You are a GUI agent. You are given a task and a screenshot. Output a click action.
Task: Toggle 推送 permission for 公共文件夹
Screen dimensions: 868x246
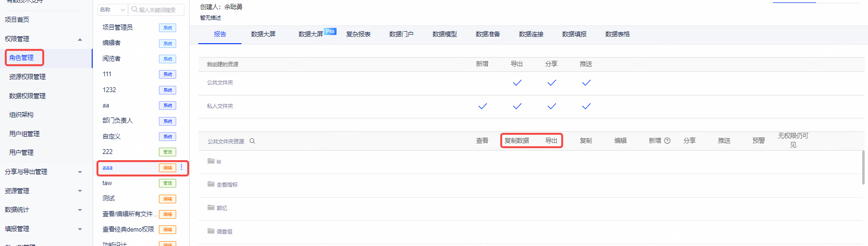(x=586, y=83)
